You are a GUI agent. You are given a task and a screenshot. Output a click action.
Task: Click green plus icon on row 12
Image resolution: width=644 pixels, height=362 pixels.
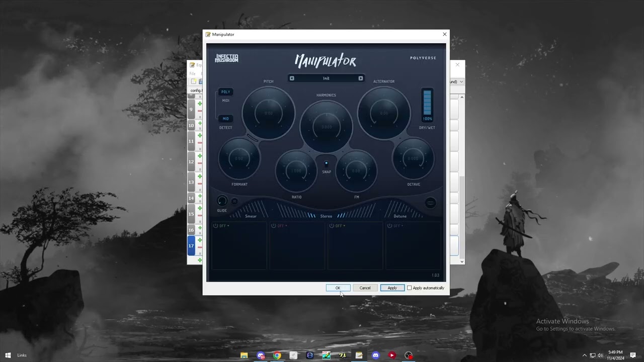200,156
